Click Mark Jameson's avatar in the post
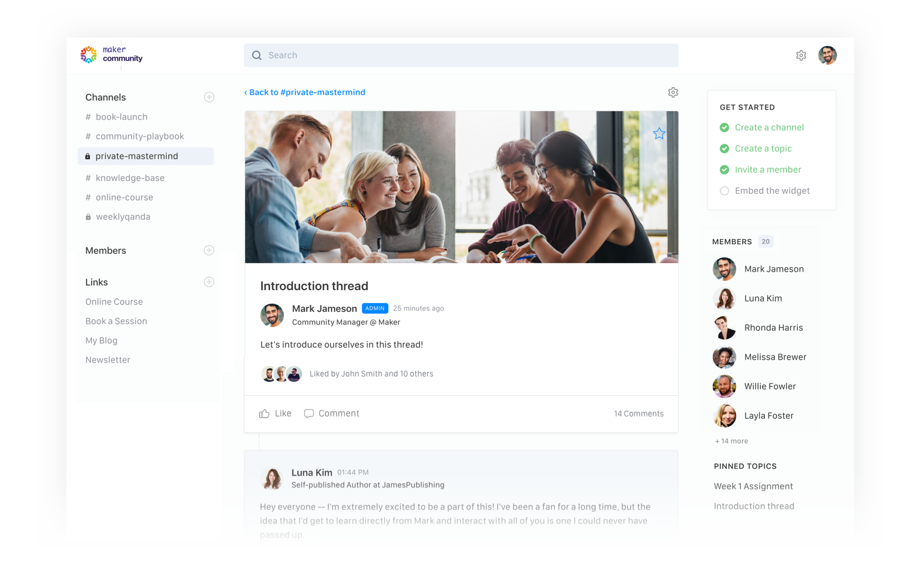Viewport: 920px width, 588px height. coord(272,315)
